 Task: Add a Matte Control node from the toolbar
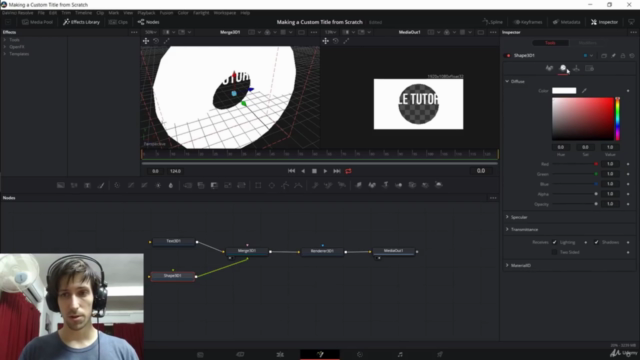tap(214, 185)
